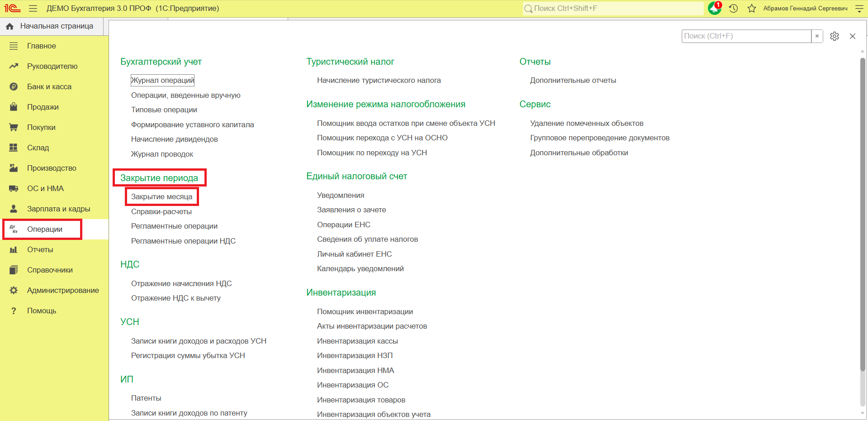The width and height of the screenshot is (868, 421).
Task: Click the Производство factory icon
Action: (x=14, y=168)
